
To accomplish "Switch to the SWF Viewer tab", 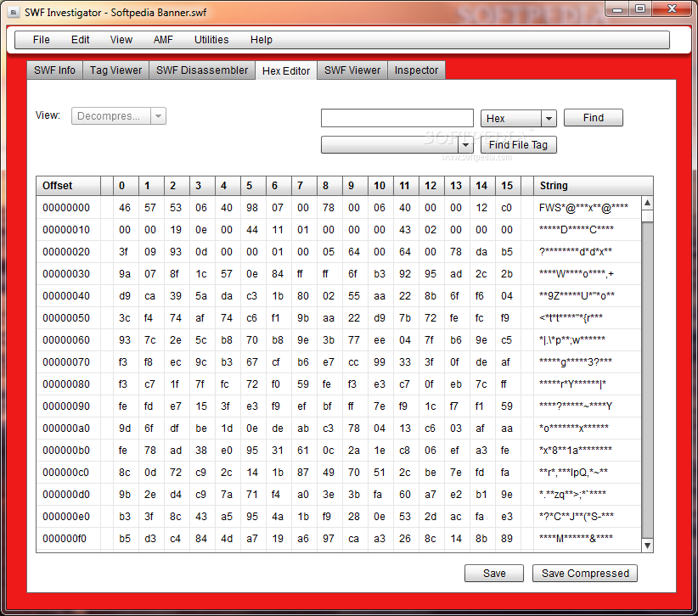I will pyautogui.click(x=352, y=70).
